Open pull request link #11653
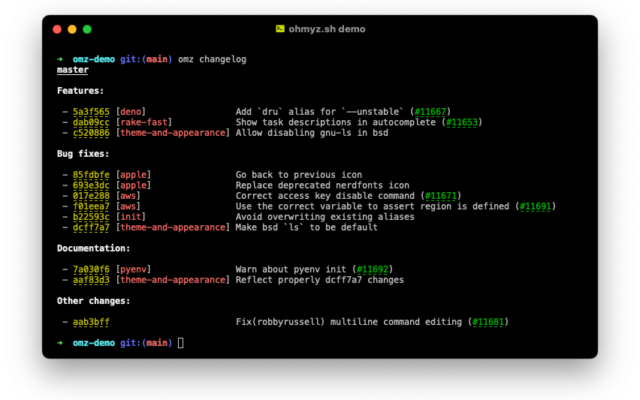This screenshot has width=640, height=400. 462,122
